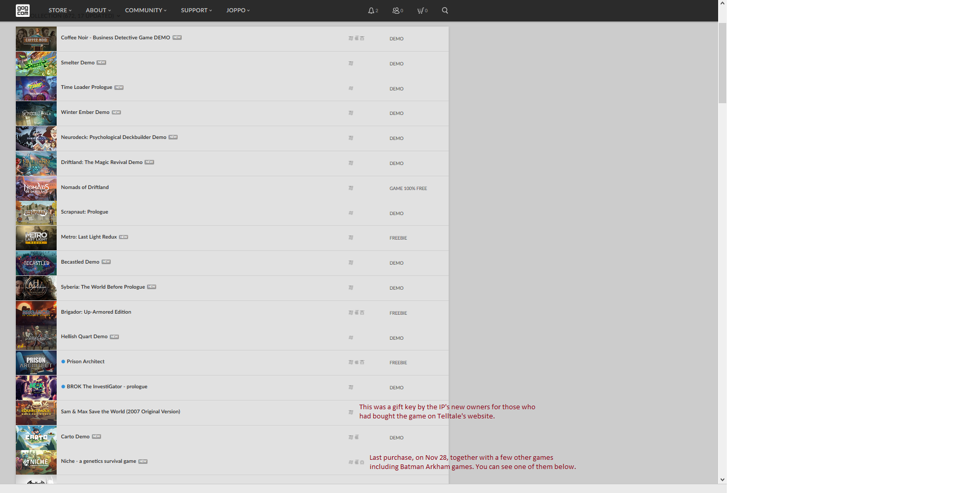Open Sam & Max Save the World title

point(120,412)
